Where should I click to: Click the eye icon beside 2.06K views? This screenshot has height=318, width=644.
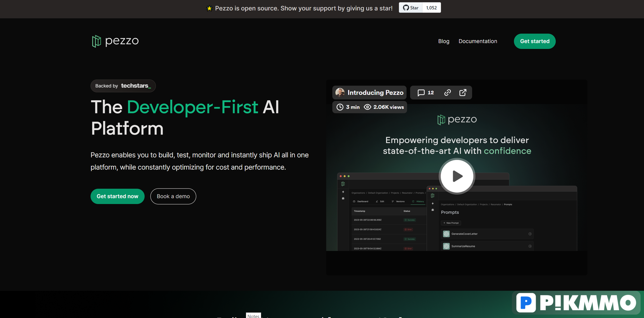[368, 107]
